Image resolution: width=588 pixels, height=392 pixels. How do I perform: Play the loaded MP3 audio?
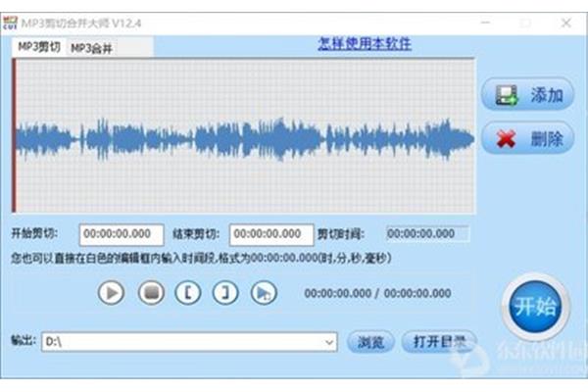[112, 293]
